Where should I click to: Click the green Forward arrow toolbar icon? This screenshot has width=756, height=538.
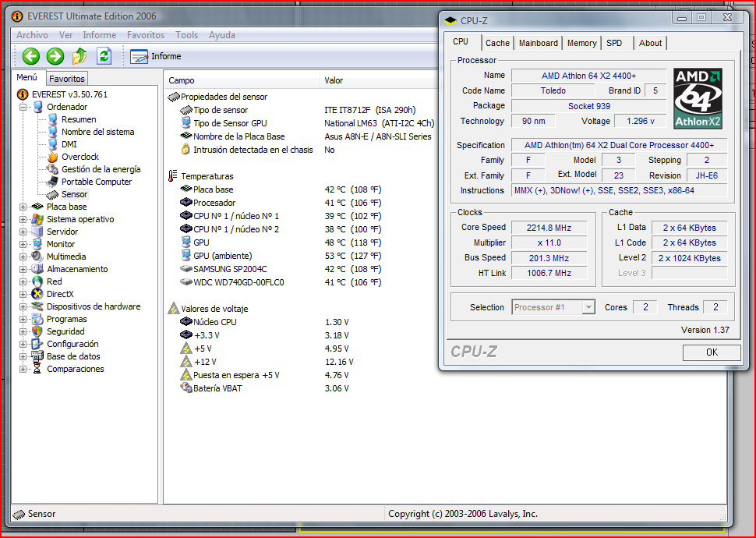(55, 56)
